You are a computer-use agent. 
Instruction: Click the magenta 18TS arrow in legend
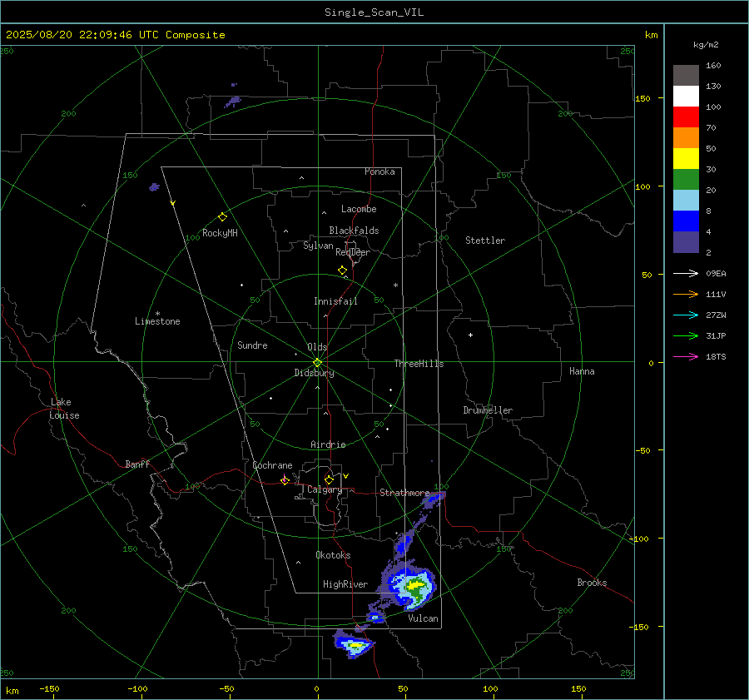tap(686, 356)
